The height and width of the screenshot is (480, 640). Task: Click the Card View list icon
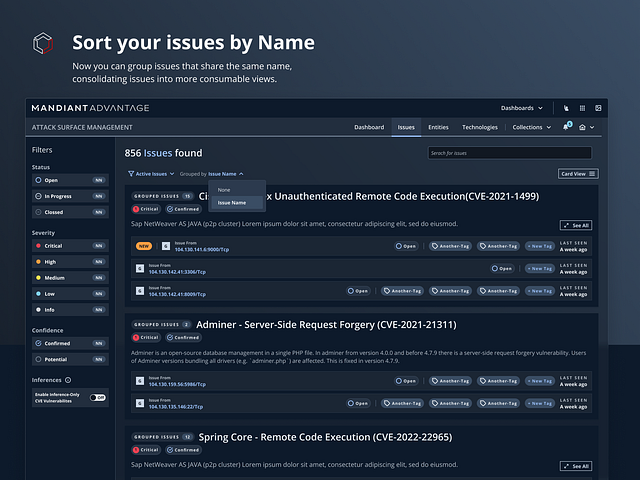click(x=592, y=174)
